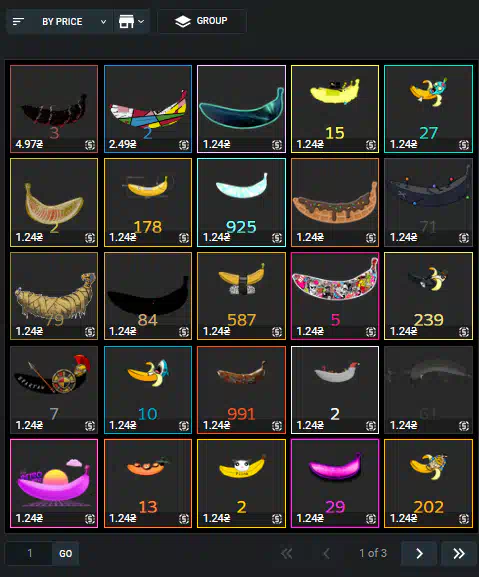
Task: Click the layers icon beside GROUP
Action: 182,21
